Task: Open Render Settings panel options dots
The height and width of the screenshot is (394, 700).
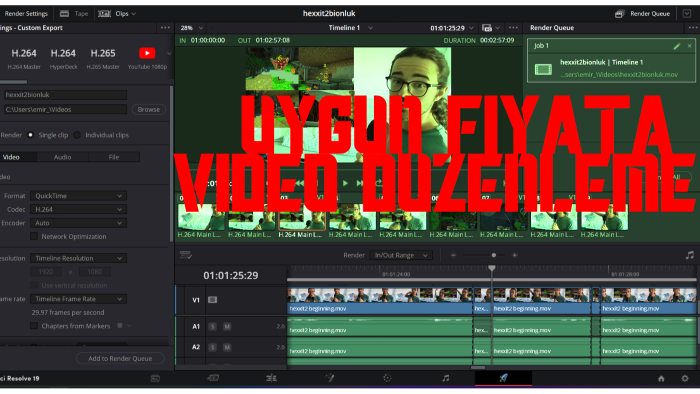Action: 165,28
